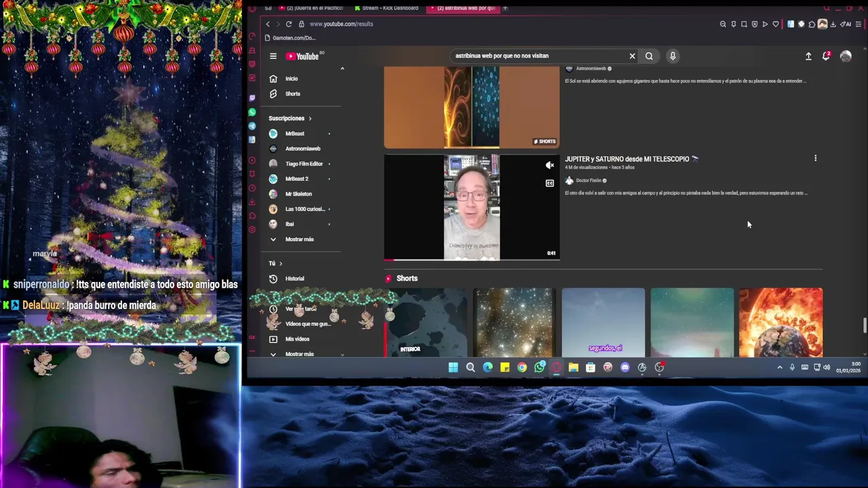The height and width of the screenshot is (488, 868).
Task: Click the YouTube page vertical scrollbar
Action: point(864,325)
